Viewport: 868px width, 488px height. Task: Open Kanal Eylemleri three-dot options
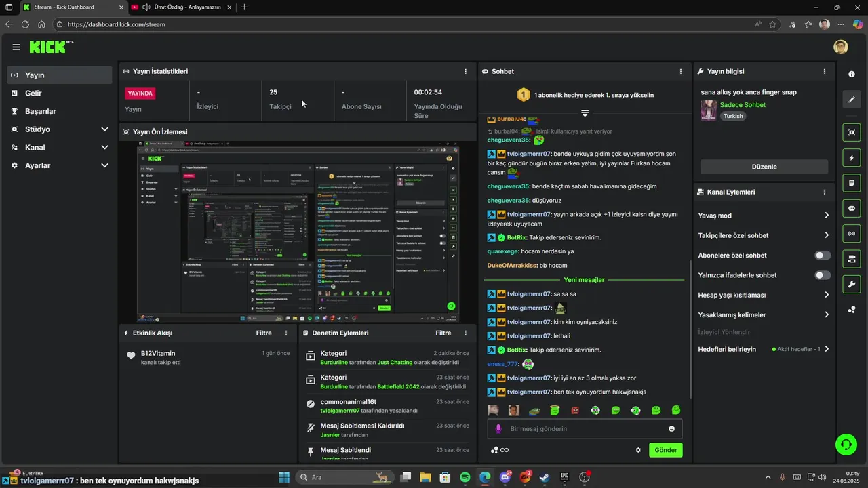pyautogui.click(x=825, y=192)
